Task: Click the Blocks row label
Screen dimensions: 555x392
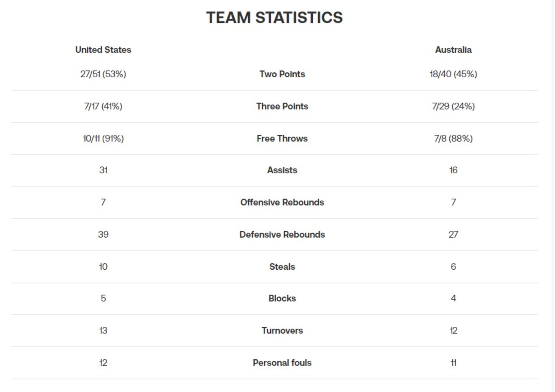Action: (282, 298)
